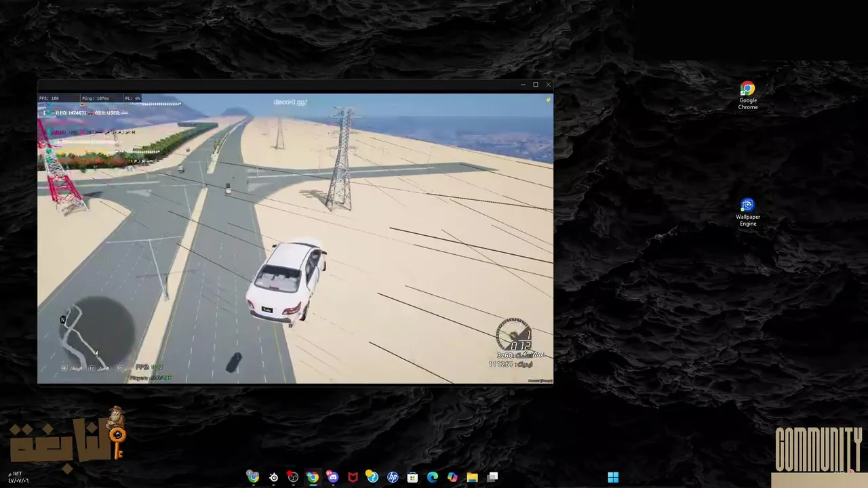Open Microsoft Store in taskbar
Image resolution: width=868 pixels, height=488 pixels.
coord(412,477)
